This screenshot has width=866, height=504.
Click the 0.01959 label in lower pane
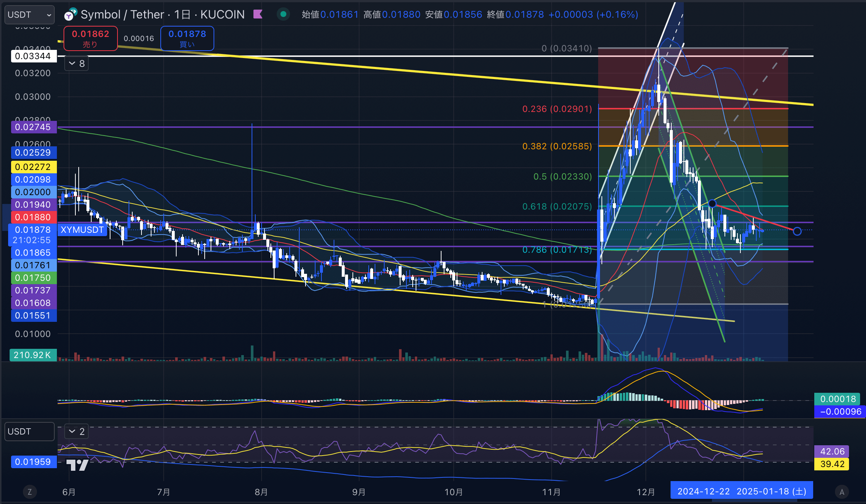pos(34,462)
